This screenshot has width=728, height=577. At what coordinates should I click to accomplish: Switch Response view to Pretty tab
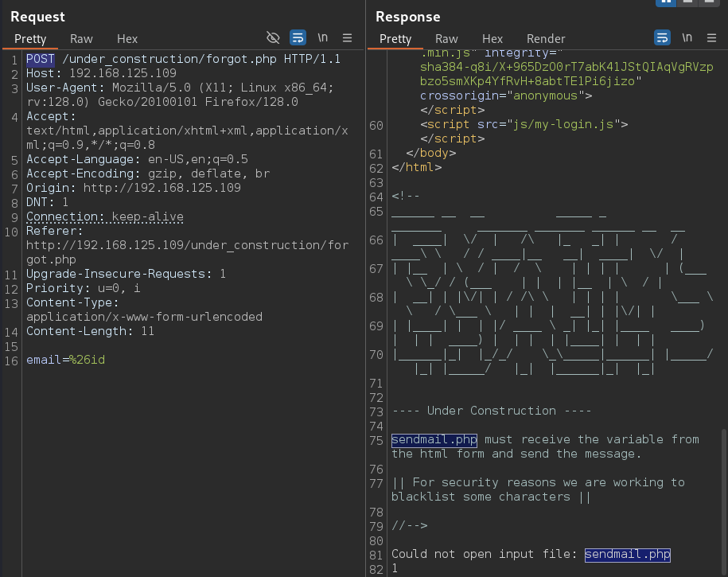click(x=395, y=38)
